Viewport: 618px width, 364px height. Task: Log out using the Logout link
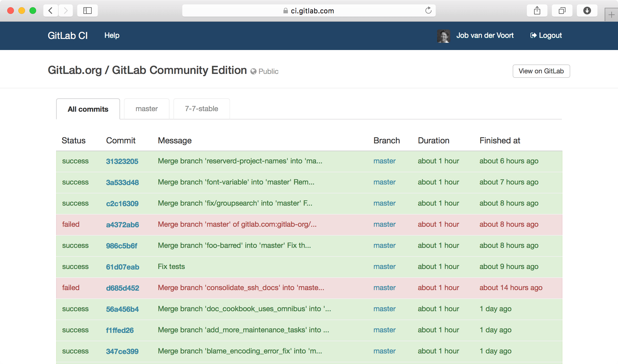(x=546, y=35)
